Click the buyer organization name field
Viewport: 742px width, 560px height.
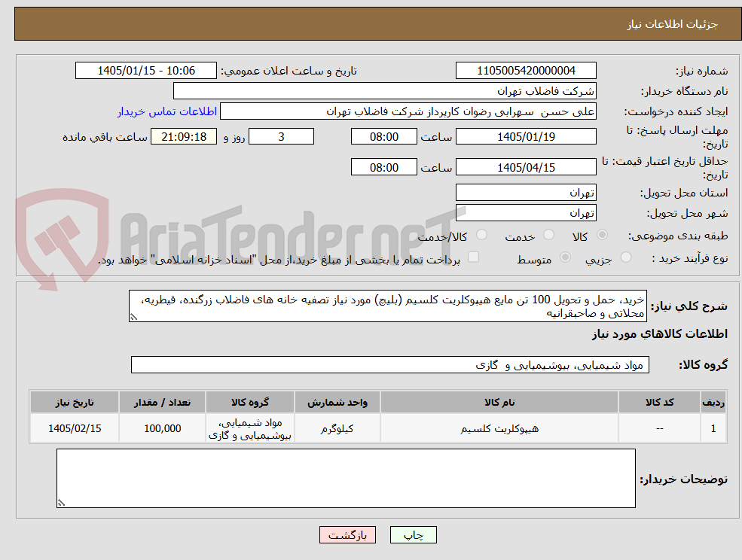pos(385,91)
